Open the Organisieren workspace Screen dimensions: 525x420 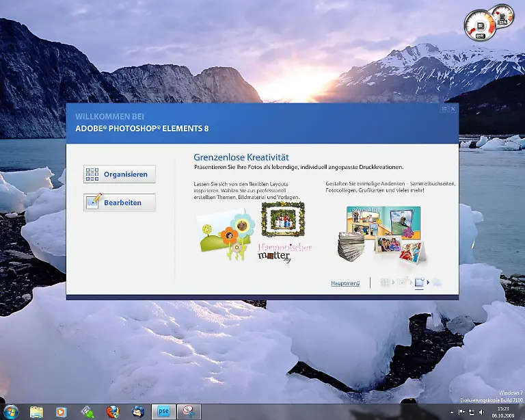[x=120, y=174]
